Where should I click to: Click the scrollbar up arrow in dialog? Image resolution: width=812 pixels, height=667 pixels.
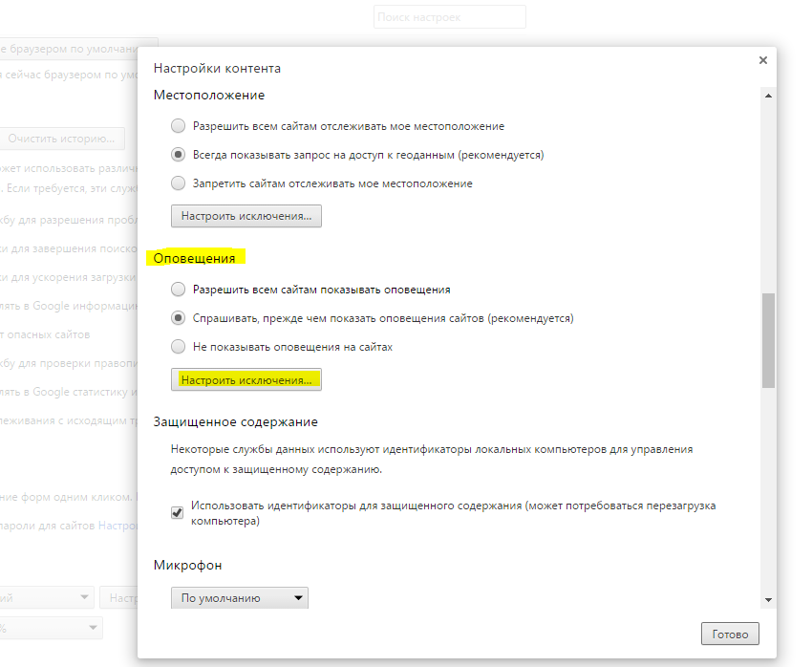pos(767,95)
